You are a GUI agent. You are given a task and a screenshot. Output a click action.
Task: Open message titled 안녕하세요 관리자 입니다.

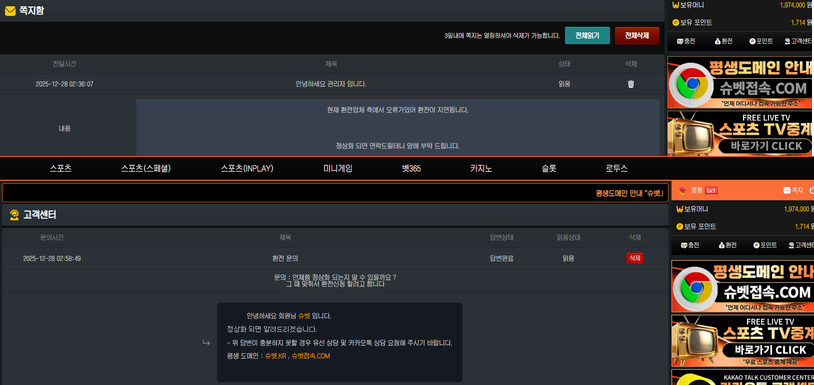pos(331,84)
